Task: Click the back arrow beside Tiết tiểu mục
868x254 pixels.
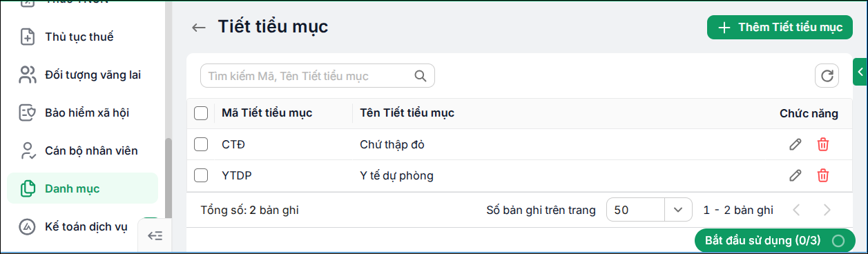Action: click(199, 28)
